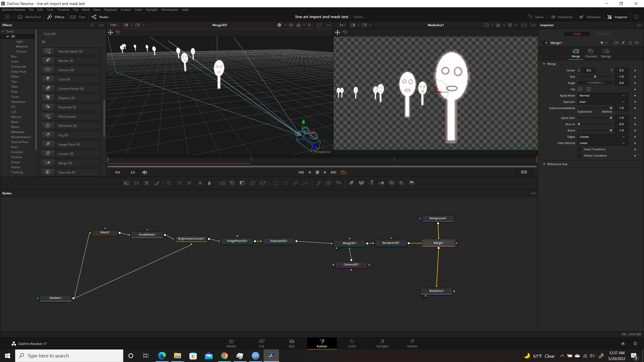Add a Color Corrector node from toolbar
This screenshot has height=362, width=644.
[169, 183]
